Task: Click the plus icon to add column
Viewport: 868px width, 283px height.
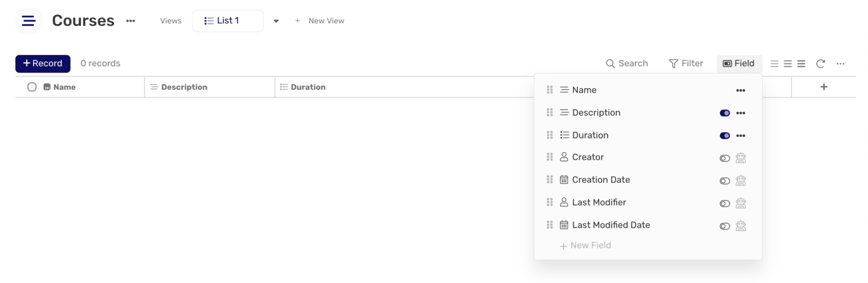Action: point(824,87)
